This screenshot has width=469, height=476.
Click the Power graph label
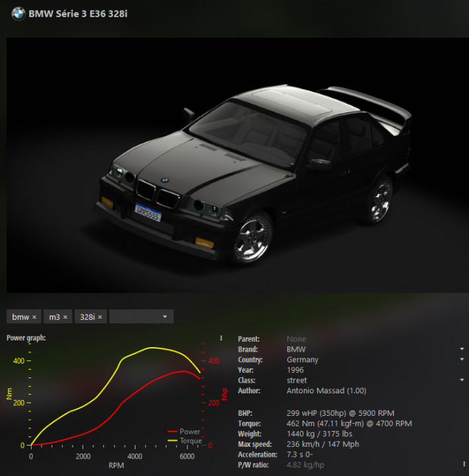[26, 338]
